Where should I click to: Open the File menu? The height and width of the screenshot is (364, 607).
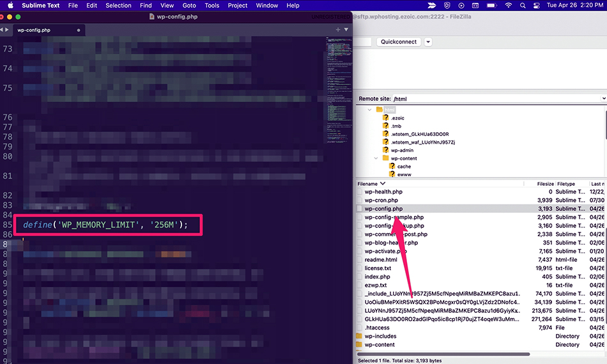pyautogui.click(x=73, y=5)
